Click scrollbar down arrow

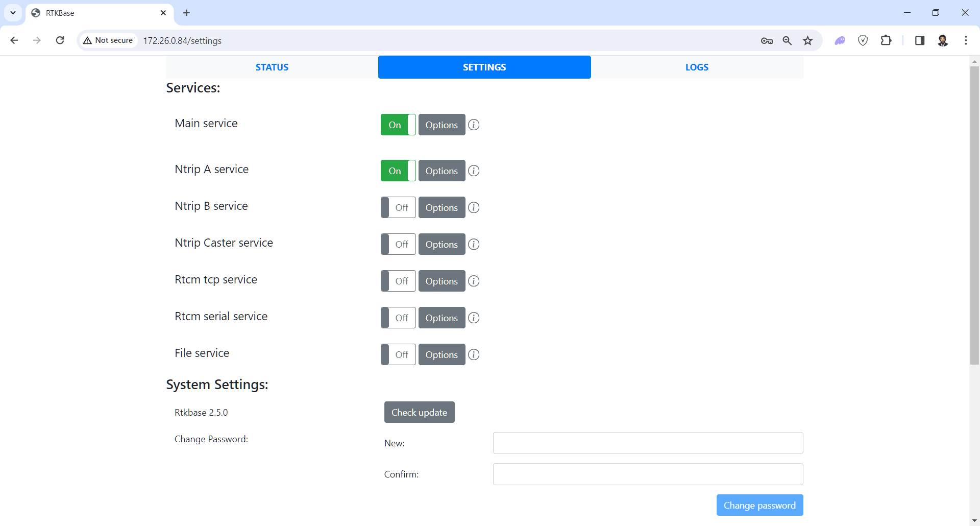[x=974, y=521]
